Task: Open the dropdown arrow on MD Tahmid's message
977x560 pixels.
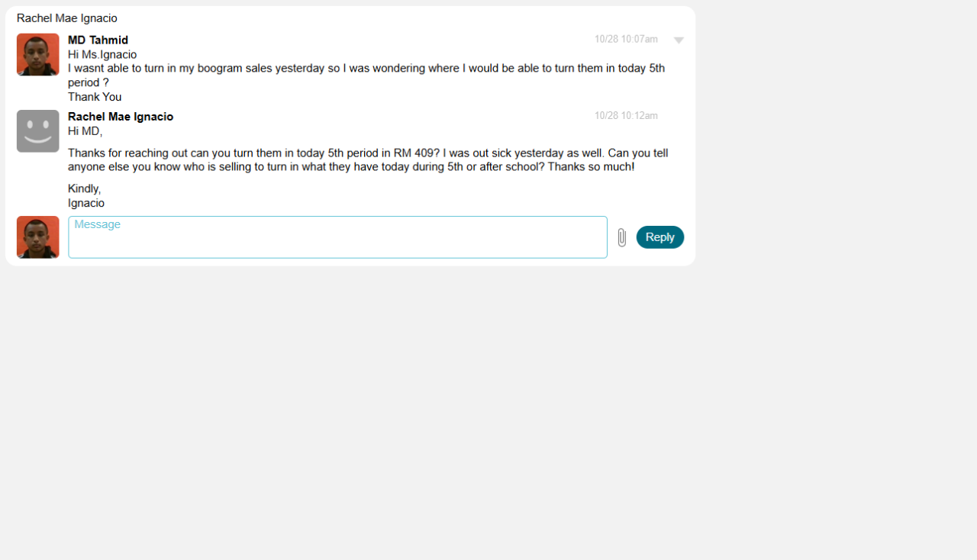Action: tap(679, 40)
